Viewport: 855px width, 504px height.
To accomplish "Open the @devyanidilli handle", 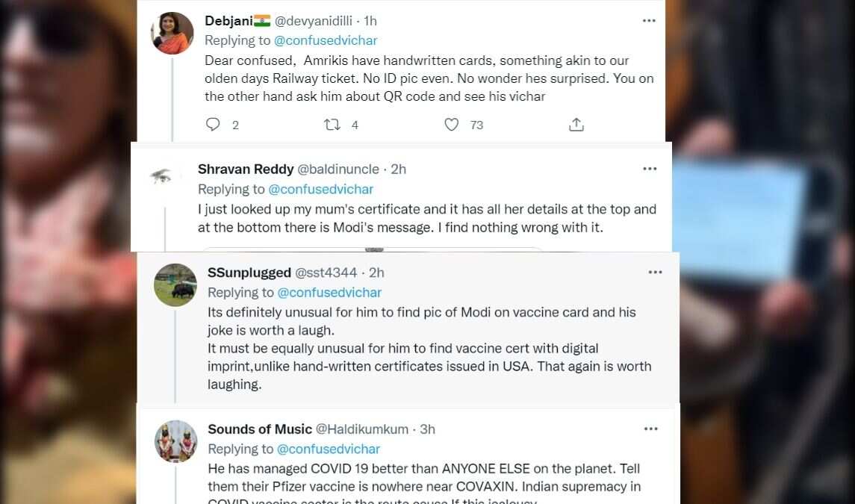I will tap(313, 21).
